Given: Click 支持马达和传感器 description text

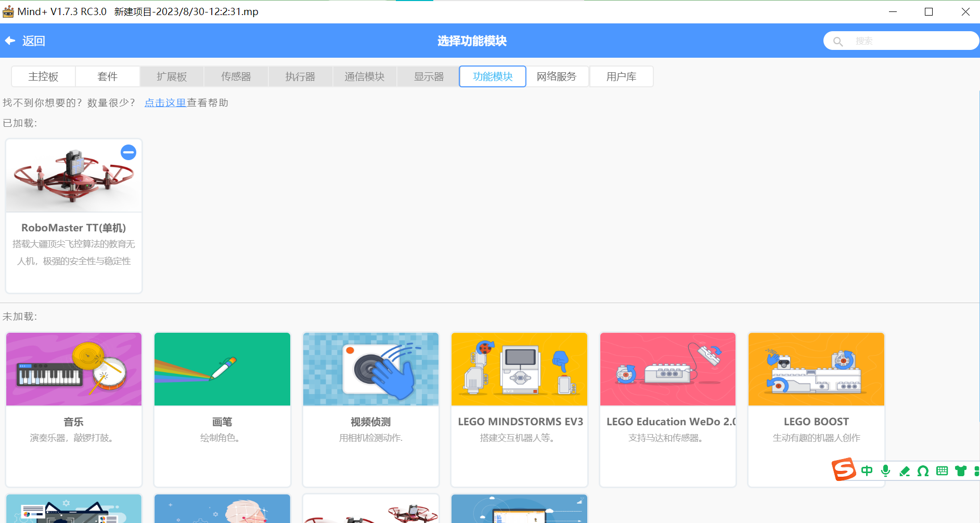Looking at the screenshot, I should pyautogui.click(x=666, y=438).
